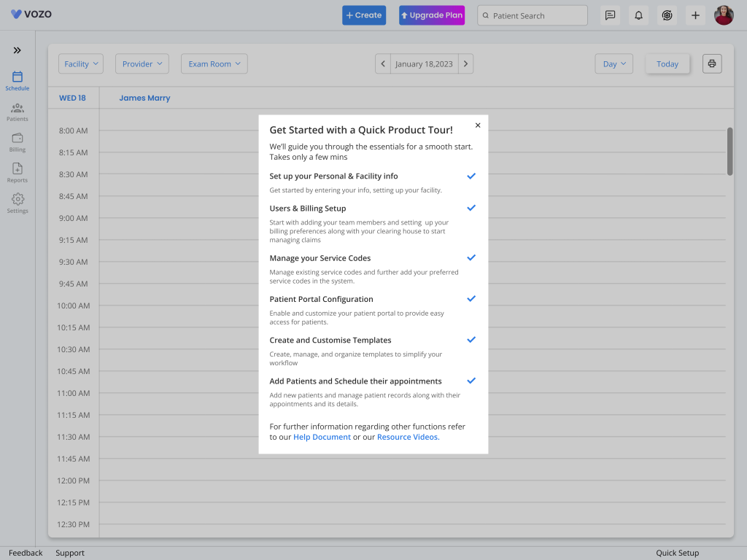Click the 11:45 AM time label
This screenshot has width=747, height=560.
(x=74, y=459)
